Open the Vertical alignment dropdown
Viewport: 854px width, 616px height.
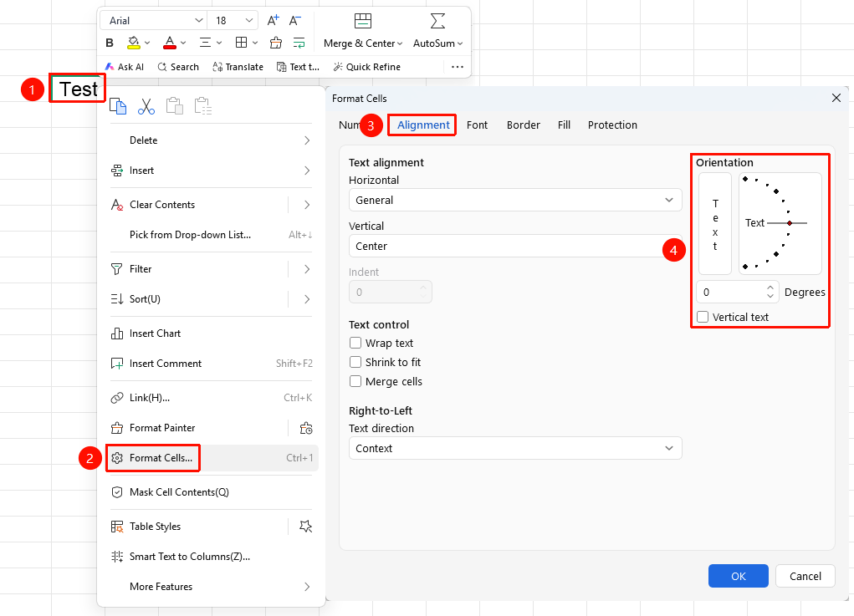tap(515, 246)
